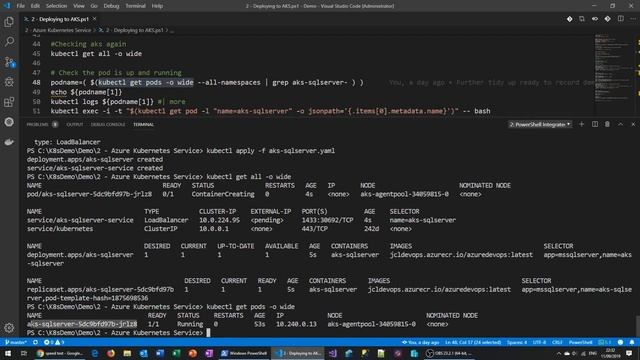The width and height of the screenshot is (640, 360).
Task: Open the Manage gear icon
Action: point(9,327)
